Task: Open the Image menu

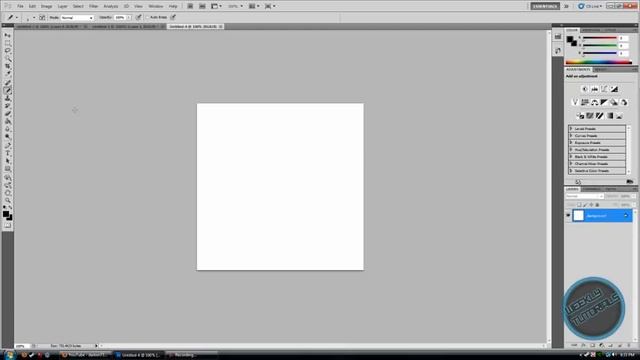Action: (46, 6)
